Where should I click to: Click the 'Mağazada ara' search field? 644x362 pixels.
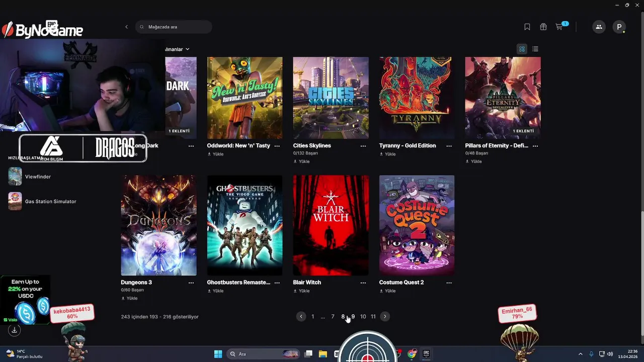click(x=174, y=27)
